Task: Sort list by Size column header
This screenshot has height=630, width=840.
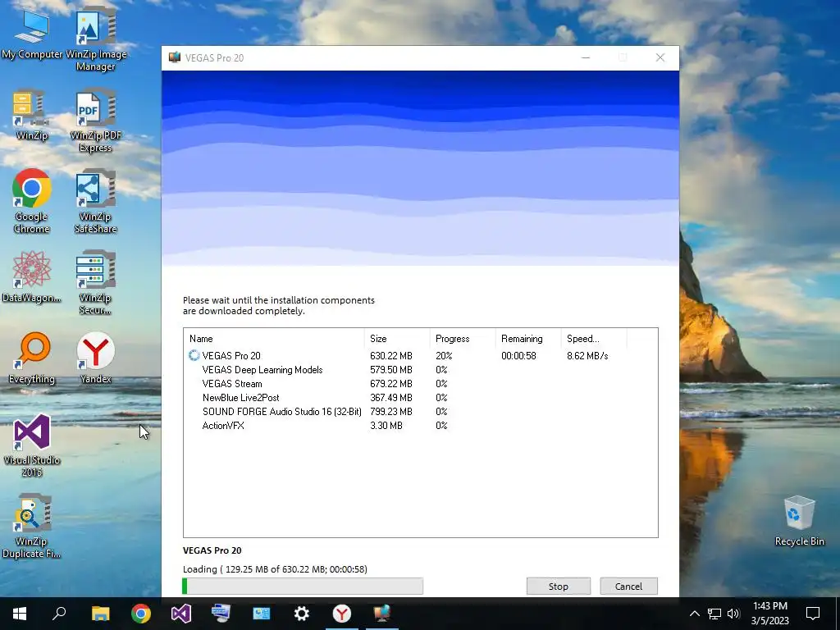Action: pos(397,339)
